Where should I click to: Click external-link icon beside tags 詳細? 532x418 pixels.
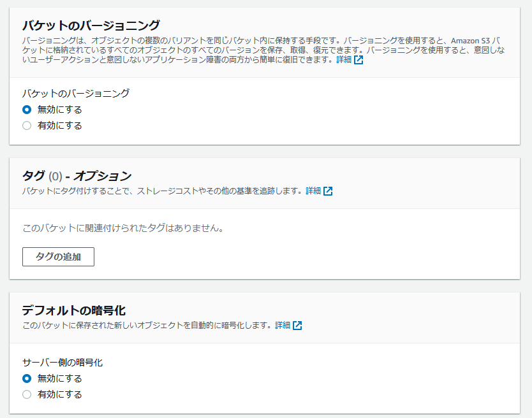pyautogui.click(x=328, y=191)
